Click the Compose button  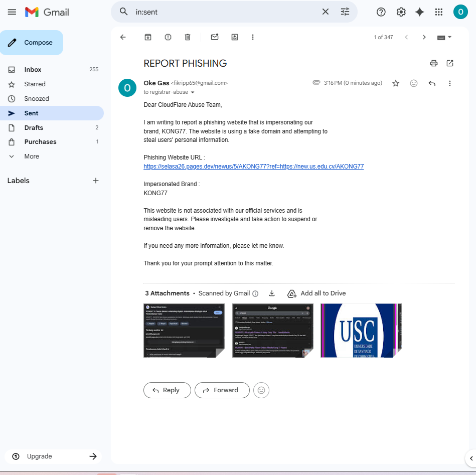click(32, 43)
